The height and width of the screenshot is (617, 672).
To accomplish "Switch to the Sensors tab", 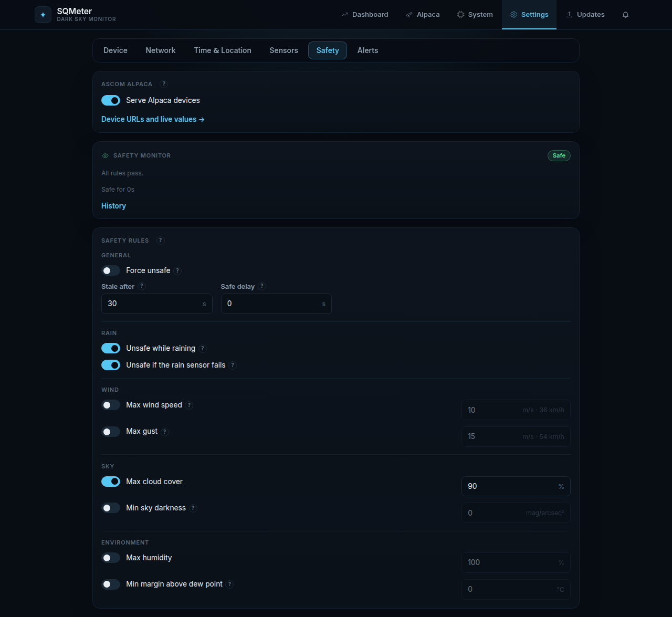I will click(x=284, y=50).
